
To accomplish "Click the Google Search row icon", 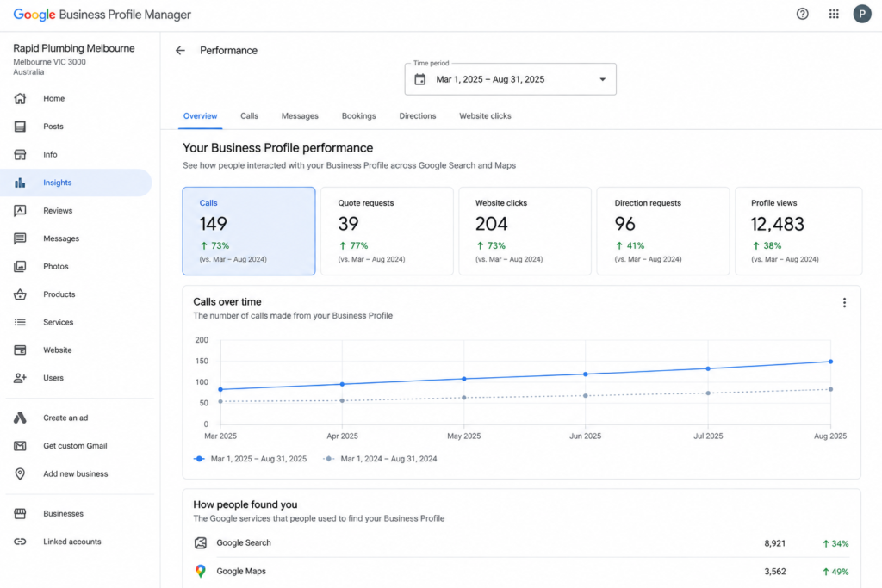I will [x=200, y=542].
